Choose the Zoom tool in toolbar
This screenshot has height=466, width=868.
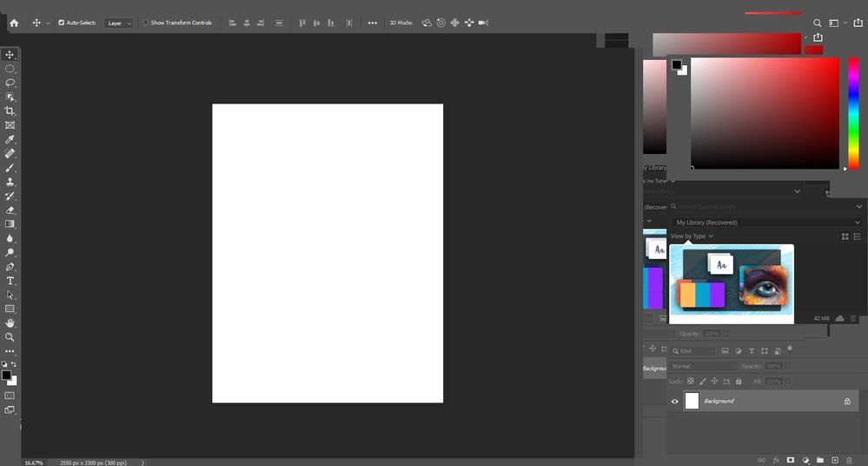tap(10, 336)
